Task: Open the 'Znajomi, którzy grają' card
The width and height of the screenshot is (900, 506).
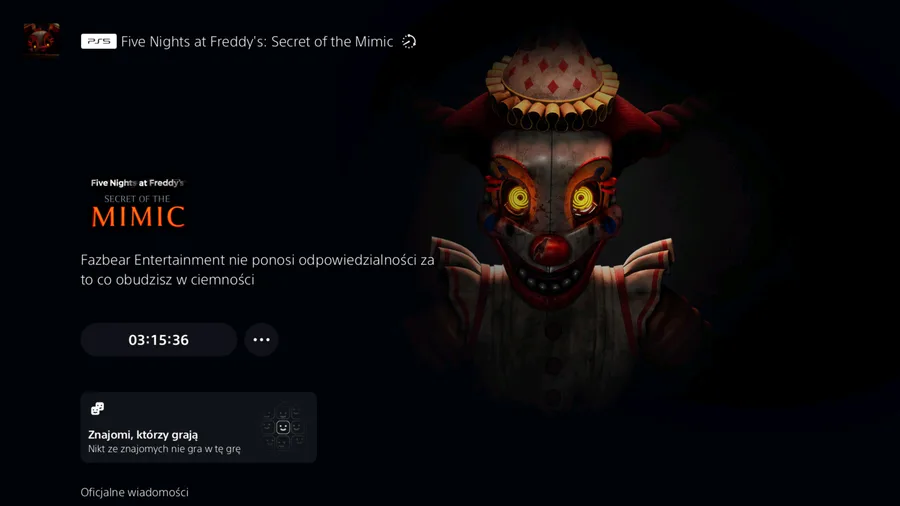Action: click(x=199, y=427)
